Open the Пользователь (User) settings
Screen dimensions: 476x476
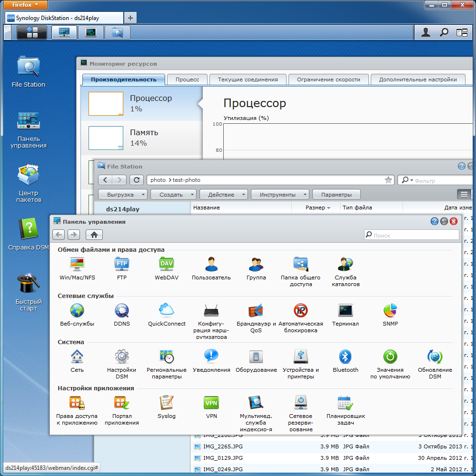pyautogui.click(x=211, y=268)
